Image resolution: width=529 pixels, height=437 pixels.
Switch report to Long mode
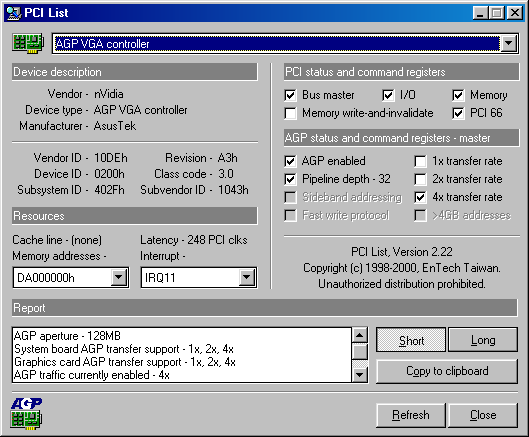click(483, 340)
